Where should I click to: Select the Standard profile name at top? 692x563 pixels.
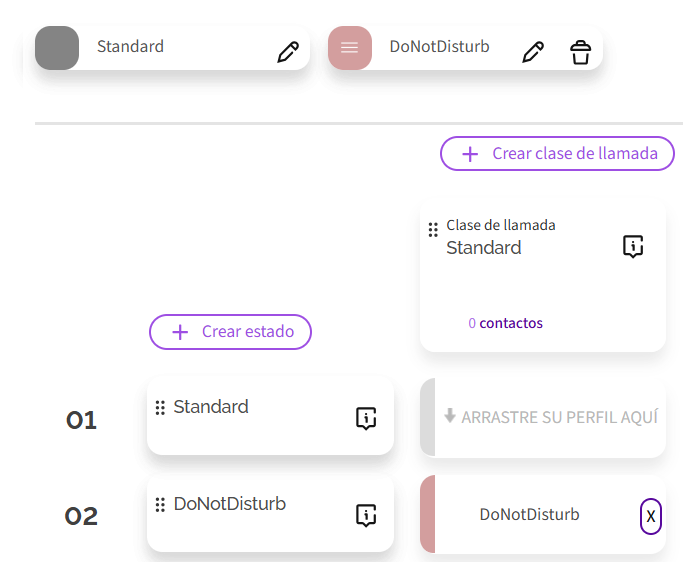coord(130,46)
